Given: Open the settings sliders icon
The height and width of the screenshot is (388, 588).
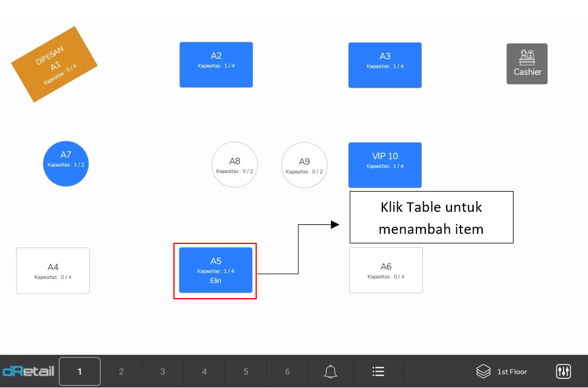Looking at the screenshot, I should pyautogui.click(x=563, y=371).
